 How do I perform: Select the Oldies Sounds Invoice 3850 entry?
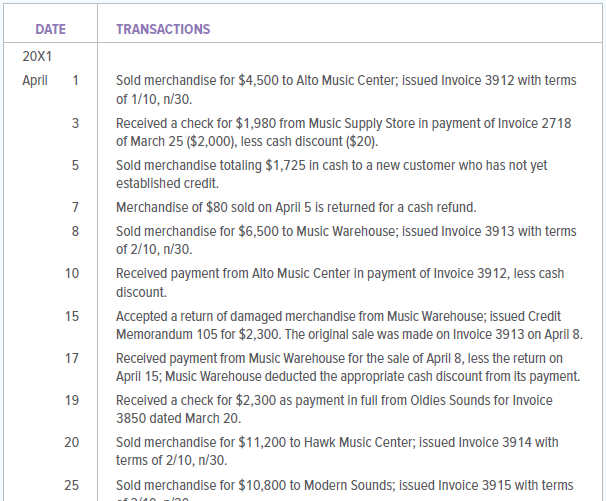pyautogui.click(x=338, y=408)
